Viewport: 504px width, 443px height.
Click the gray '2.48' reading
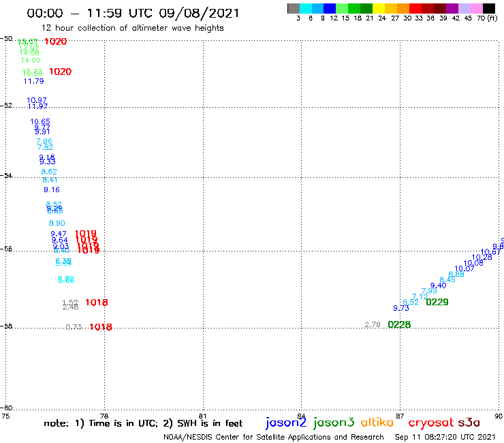pyautogui.click(x=70, y=307)
